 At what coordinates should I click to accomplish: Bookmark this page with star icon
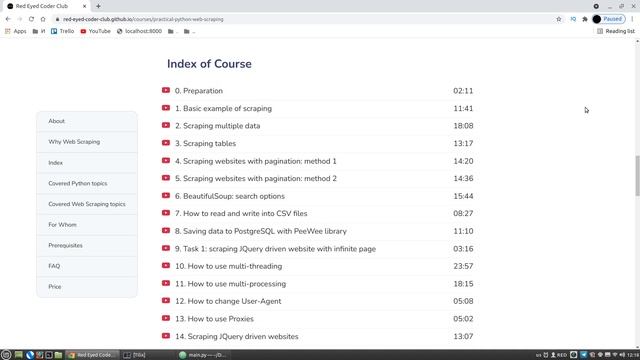click(x=559, y=19)
